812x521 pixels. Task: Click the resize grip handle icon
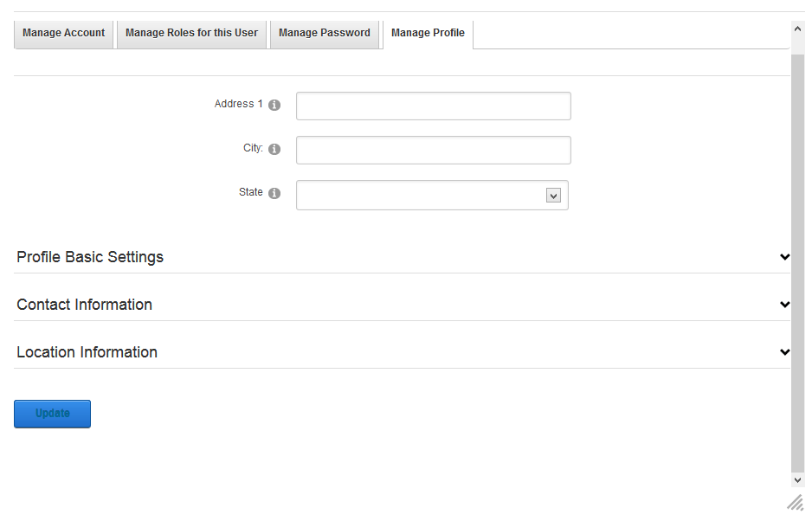click(x=796, y=502)
